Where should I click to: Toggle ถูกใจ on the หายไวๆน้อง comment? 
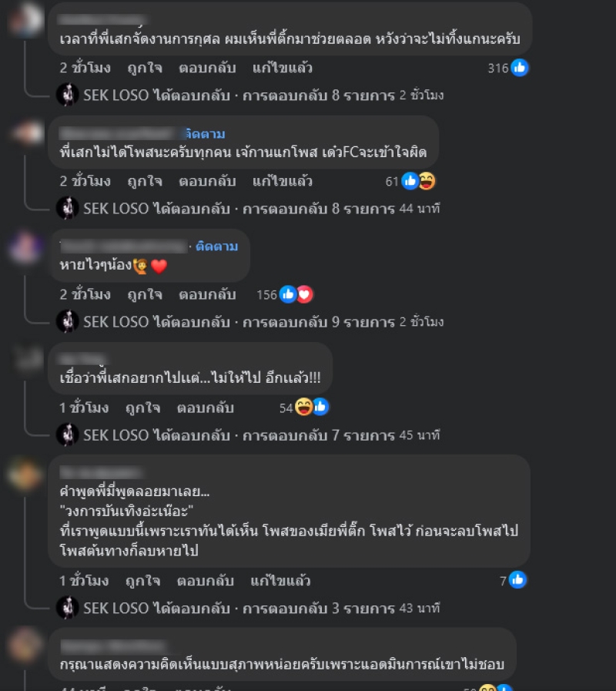coord(145,294)
